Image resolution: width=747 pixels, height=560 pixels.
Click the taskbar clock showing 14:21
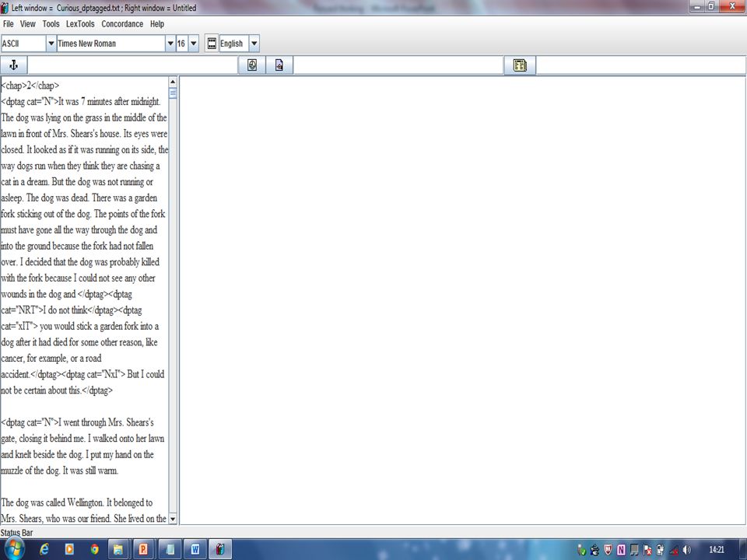pyautogui.click(x=717, y=550)
